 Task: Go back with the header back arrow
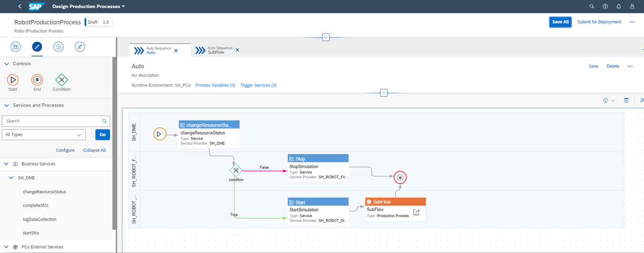(x=20, y=7)
